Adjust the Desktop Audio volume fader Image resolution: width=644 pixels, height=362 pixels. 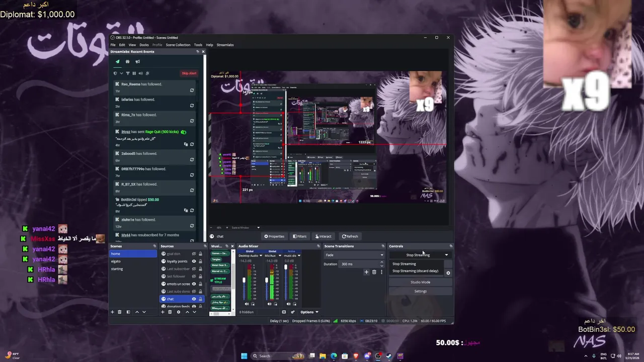pos(244,280)
